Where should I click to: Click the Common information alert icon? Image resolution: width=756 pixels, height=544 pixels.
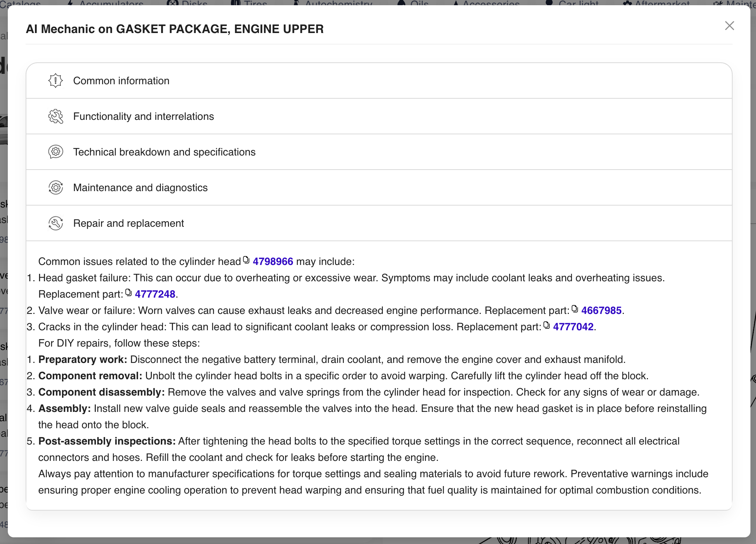coord(56,81)
